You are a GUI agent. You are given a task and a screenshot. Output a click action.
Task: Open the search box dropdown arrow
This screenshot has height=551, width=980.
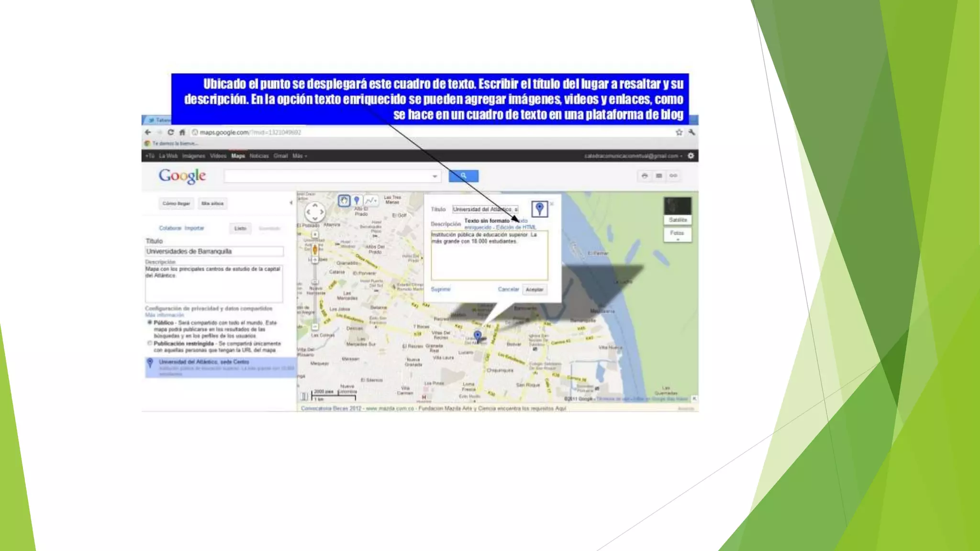[x=434, y=176]
